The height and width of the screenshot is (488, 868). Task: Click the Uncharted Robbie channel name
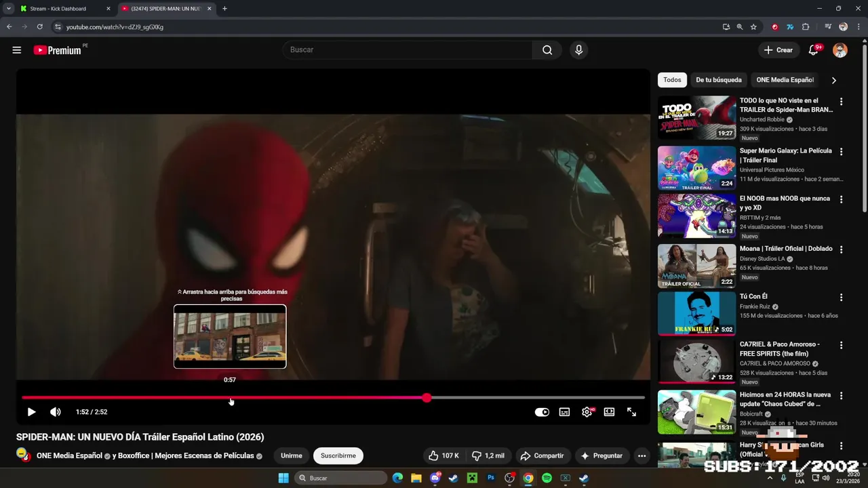762,119
